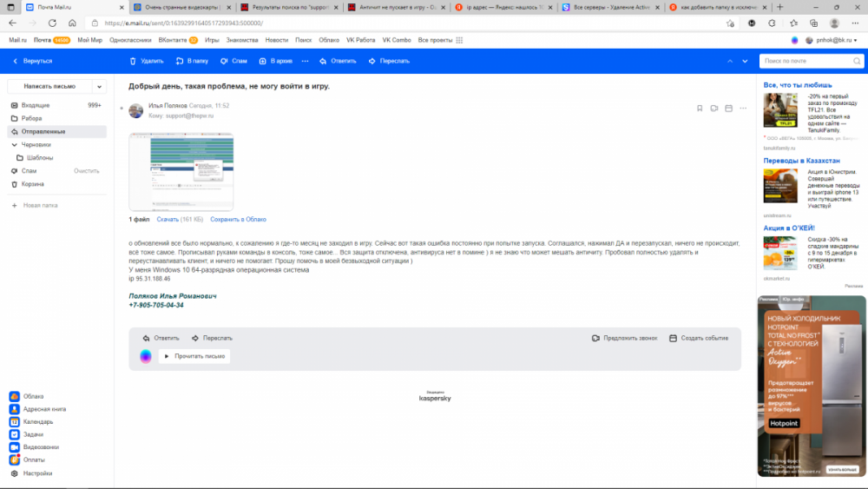Open the Входящие folder
Viewport: 868px width, 489px height.
click(x=36, y=105)
